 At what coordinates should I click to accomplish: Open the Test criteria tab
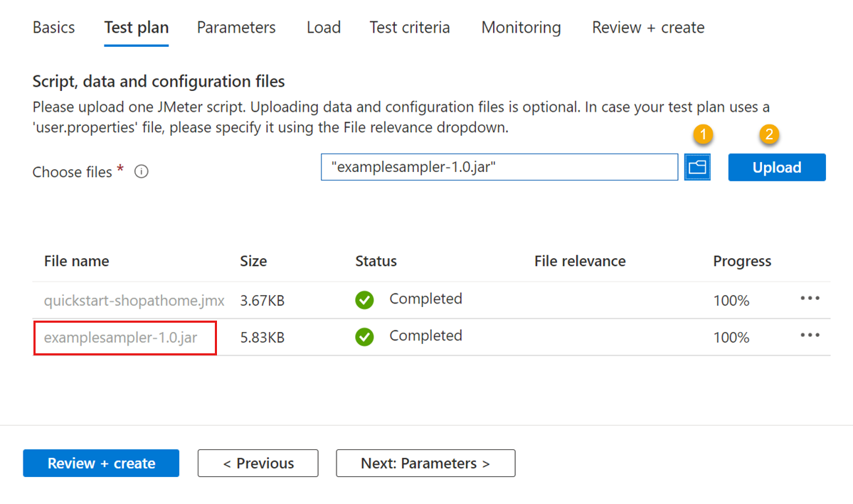pyautogui.click(x=409, y=27)
